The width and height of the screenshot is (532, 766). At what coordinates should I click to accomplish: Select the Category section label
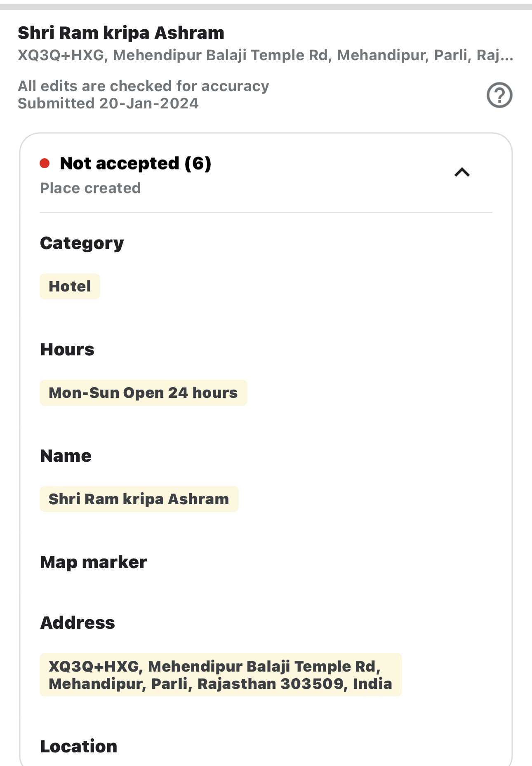pyautogui.click(x=82, y=243)
